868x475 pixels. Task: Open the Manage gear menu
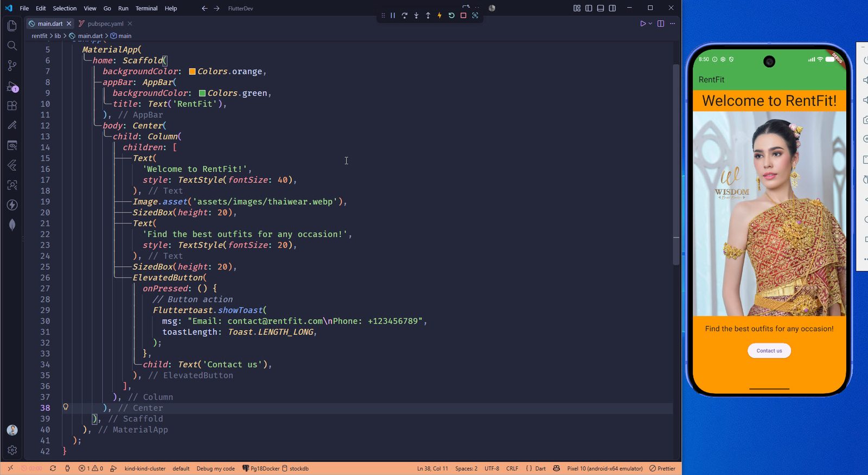tap(12, 450)
